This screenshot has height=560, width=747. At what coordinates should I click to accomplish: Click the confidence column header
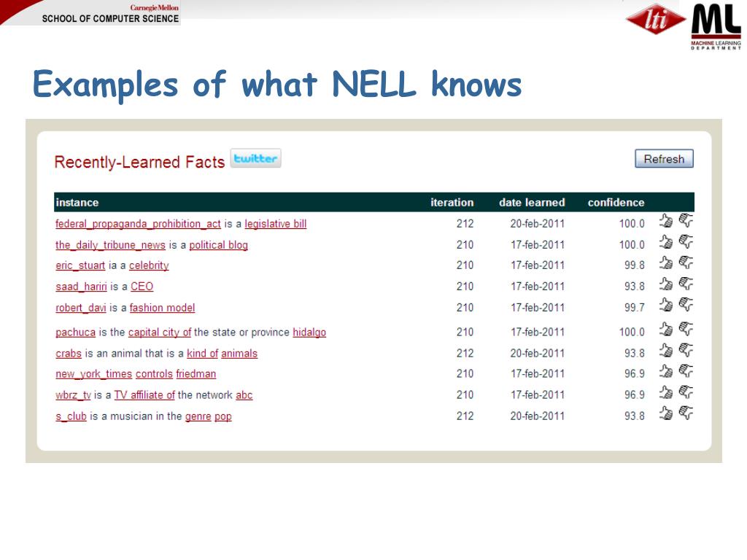pos(616,203)
